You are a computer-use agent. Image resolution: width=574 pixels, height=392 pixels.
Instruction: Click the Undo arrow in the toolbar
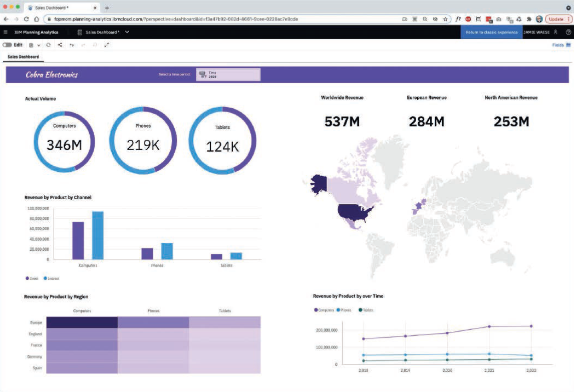coord(72,45)
